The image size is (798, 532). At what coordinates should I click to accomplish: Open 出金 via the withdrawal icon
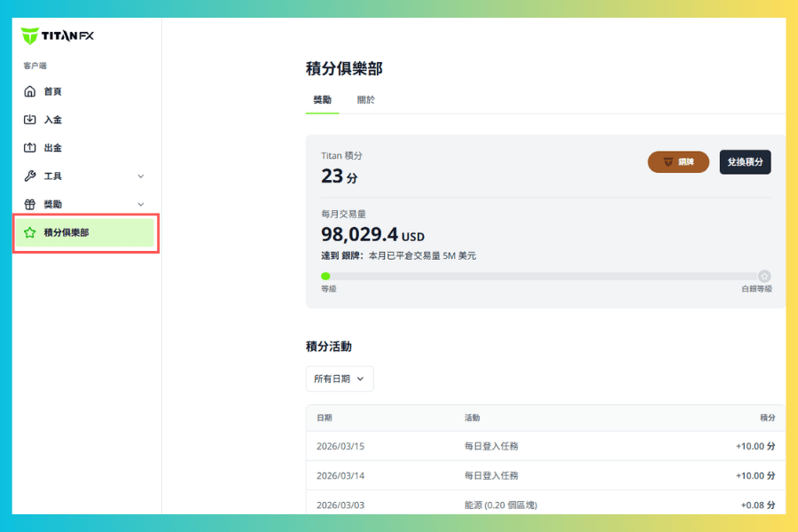click(29, 148)
